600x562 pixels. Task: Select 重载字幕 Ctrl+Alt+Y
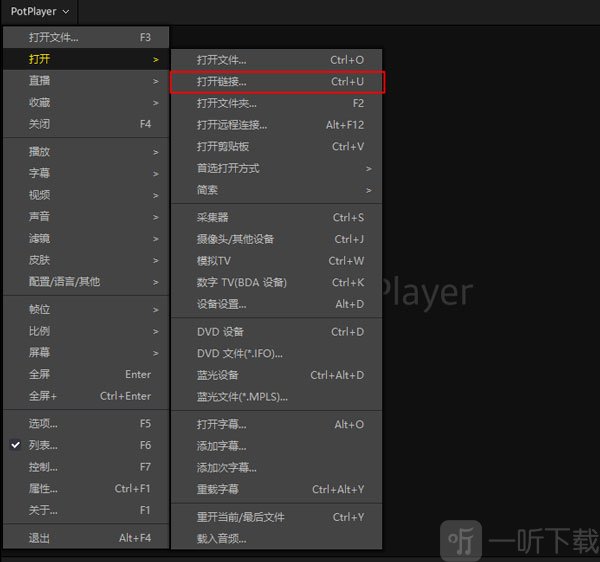(277, 489)
